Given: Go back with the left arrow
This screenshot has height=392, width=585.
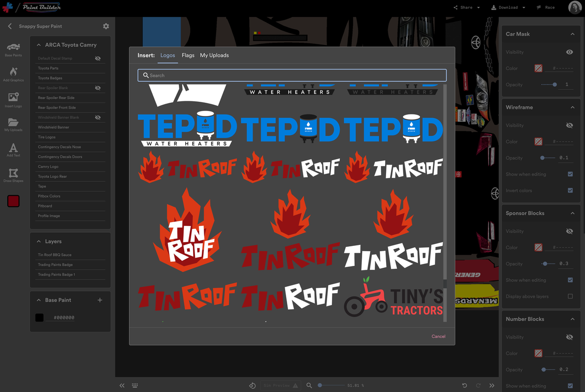Looking at the screenshot, I should 10,26.
